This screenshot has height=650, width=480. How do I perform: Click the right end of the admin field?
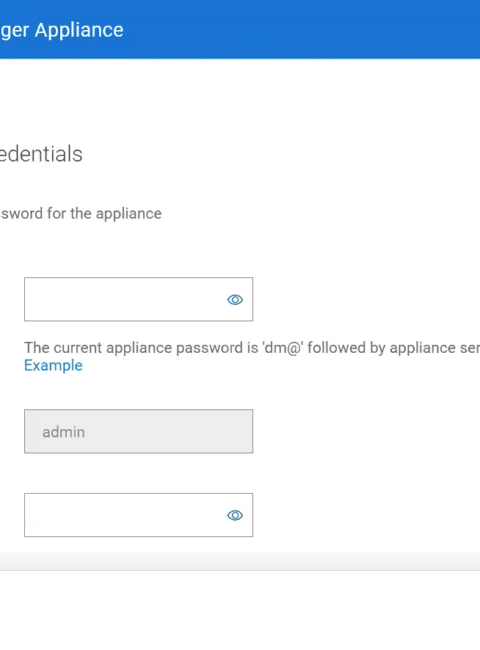point(245,432)
